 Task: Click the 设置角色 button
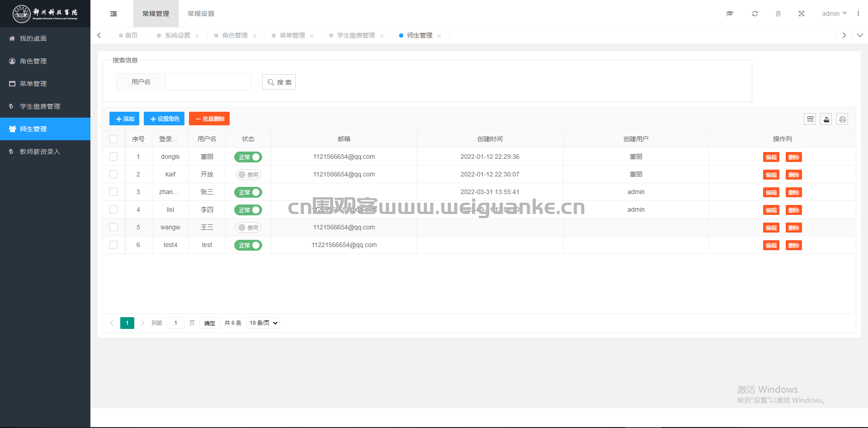(x=164, y=119)
